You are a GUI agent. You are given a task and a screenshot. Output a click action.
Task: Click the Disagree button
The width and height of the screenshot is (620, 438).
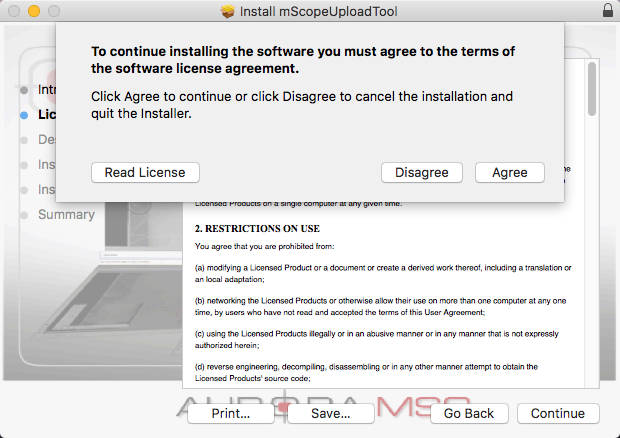click(422, 172)
